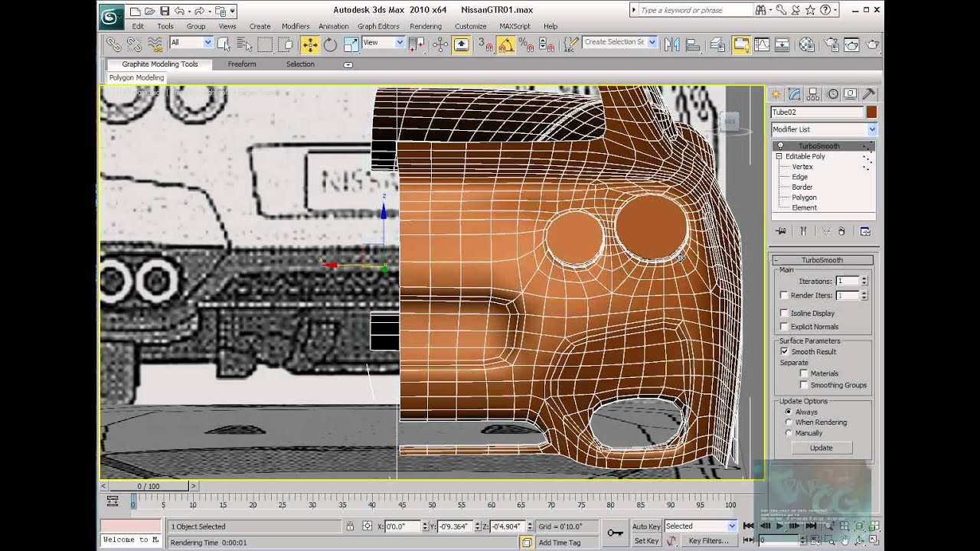Expand the ribbon minimize dropdown arrow
Viewport: 980px width, 551px height.
coord(348,65)
